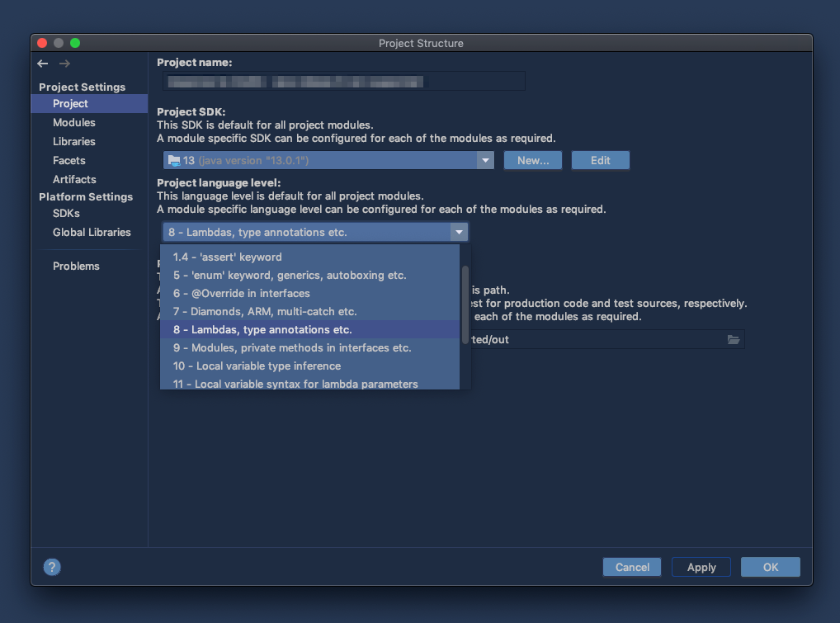Click the SDK folder icon in combo box
The height and width of the screenshot is (623, 840).
point(173,160)
